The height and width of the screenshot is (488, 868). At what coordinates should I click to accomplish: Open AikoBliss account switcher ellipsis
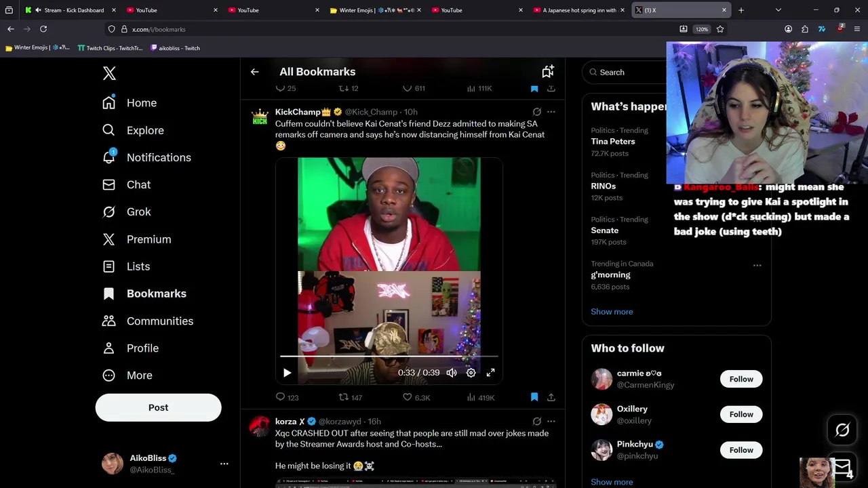[224, 464]
